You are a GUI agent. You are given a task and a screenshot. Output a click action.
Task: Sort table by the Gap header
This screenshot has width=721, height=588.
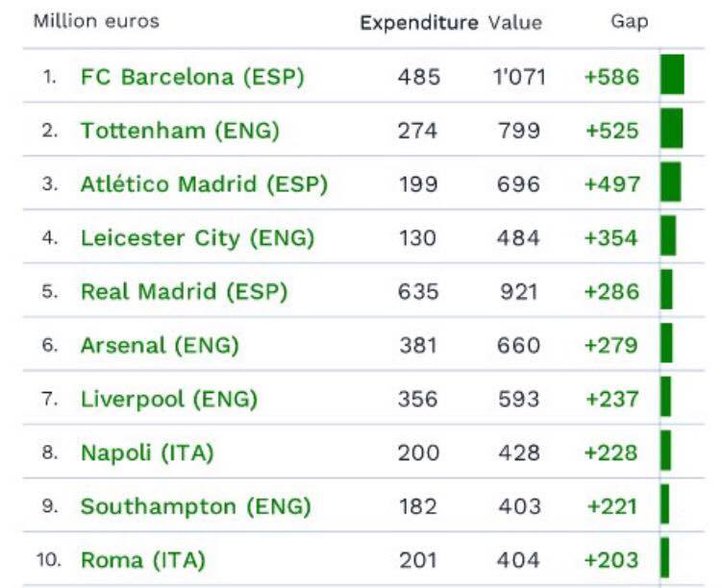pyautogui.click(x=630, y=21)
